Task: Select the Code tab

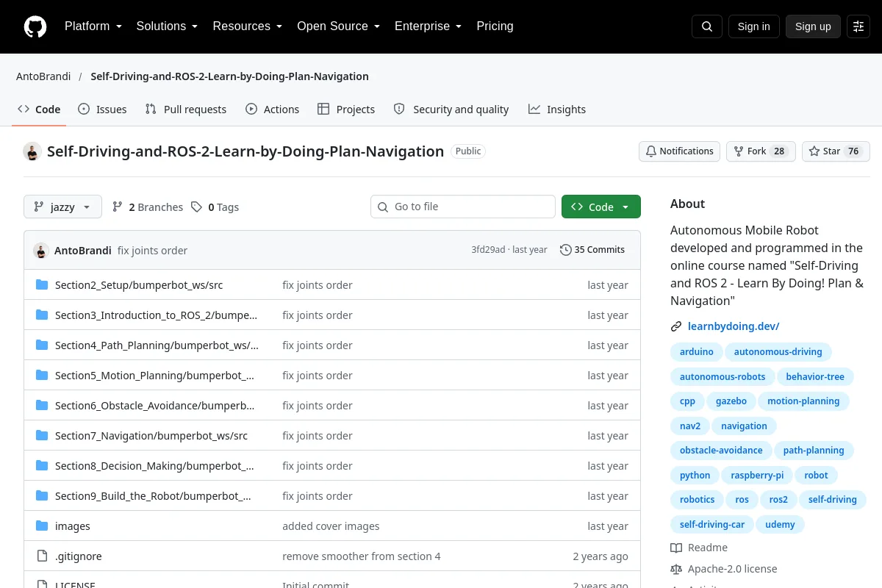Action: (39, 109)
